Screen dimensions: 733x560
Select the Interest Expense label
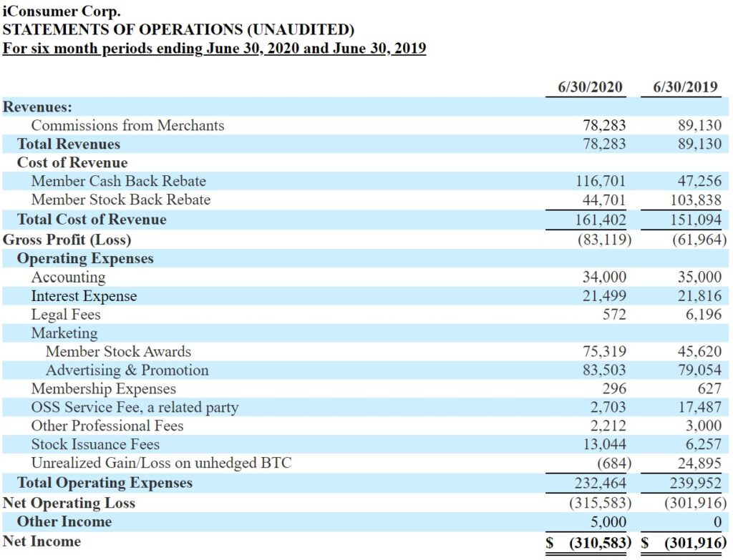pyautogui.click(x=84, y=295)
